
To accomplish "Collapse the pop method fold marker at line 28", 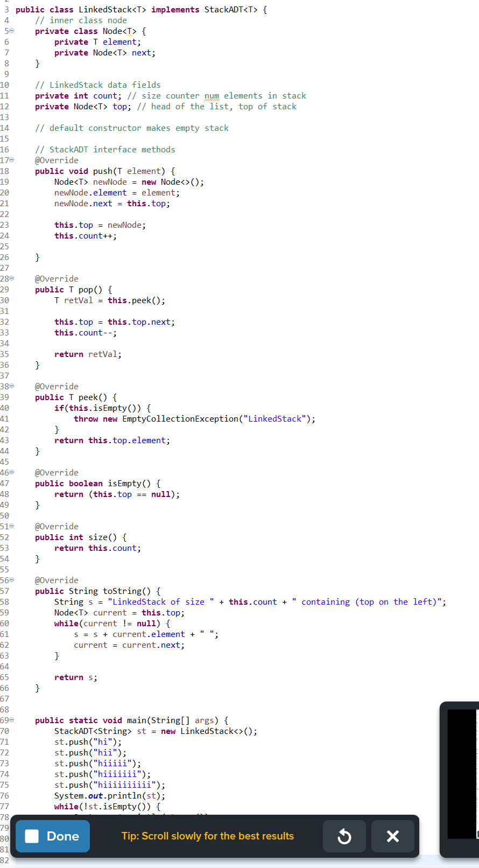I will pyautogui.click(x=12, y=279).
